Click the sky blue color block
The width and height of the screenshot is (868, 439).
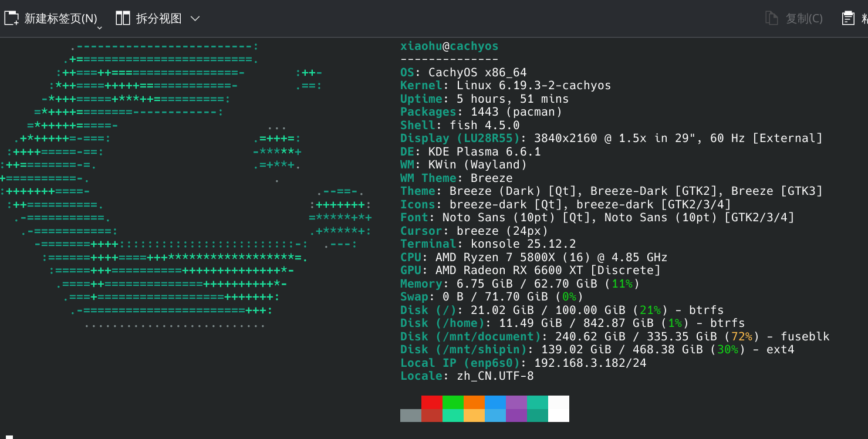tap(495, 416)
